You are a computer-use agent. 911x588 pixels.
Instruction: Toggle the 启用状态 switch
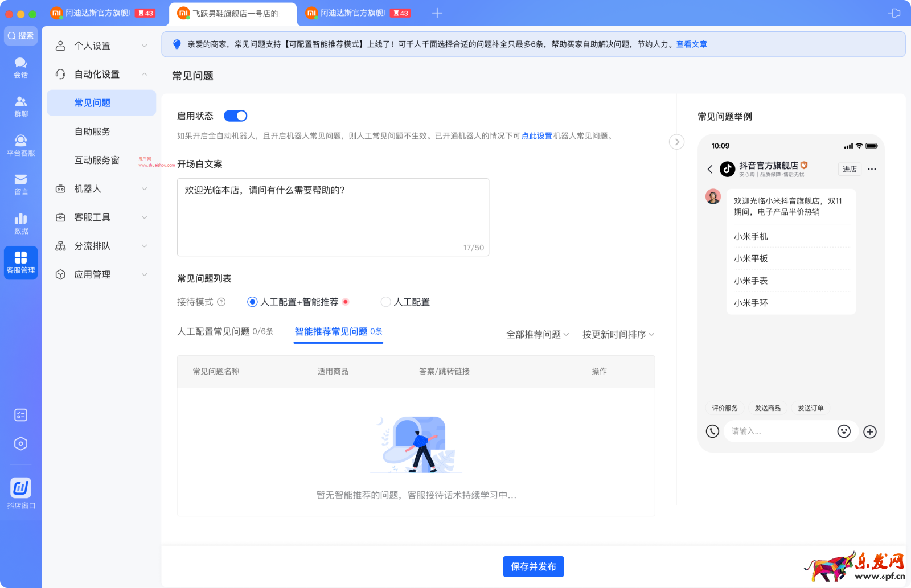click(x=235, y=116)
